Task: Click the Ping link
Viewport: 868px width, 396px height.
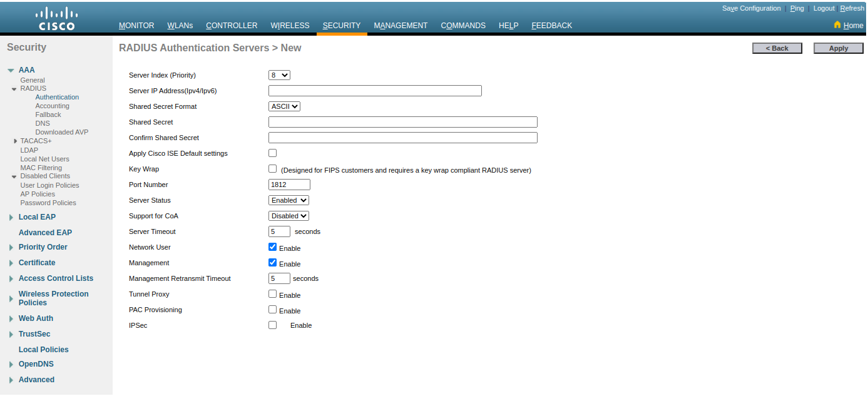Action: click(797, 8)
